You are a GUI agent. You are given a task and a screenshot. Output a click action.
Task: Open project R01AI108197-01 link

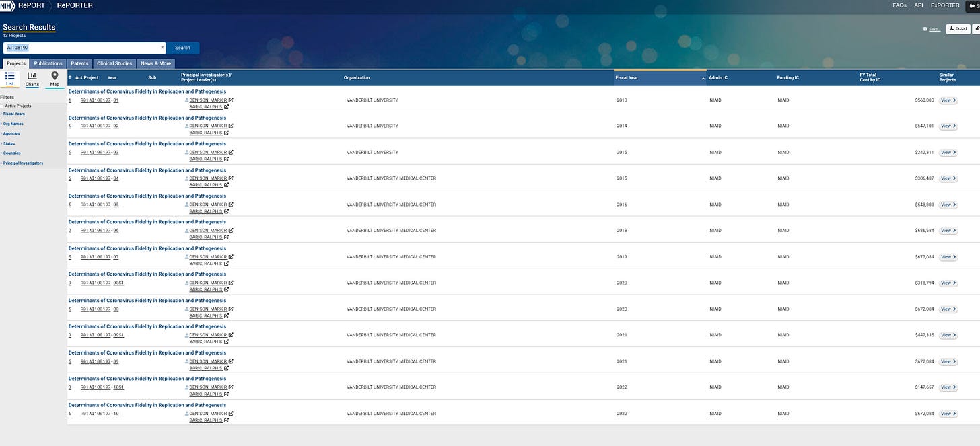[x=100, y=100]
